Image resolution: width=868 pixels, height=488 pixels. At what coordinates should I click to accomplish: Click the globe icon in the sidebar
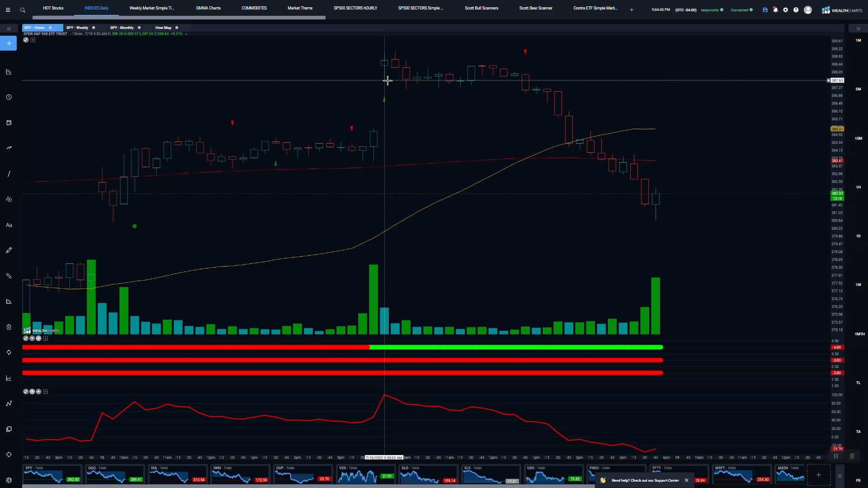click(x=9, y=480)
